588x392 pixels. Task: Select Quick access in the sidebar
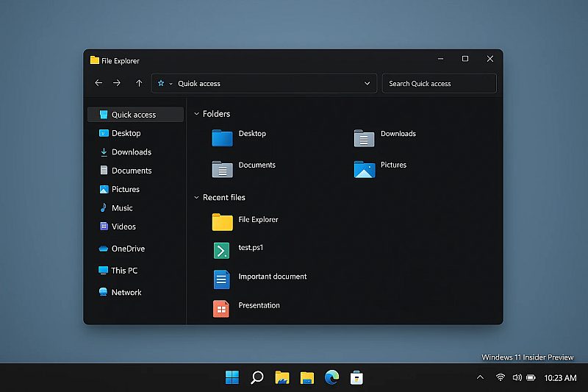tap(135, 115)
